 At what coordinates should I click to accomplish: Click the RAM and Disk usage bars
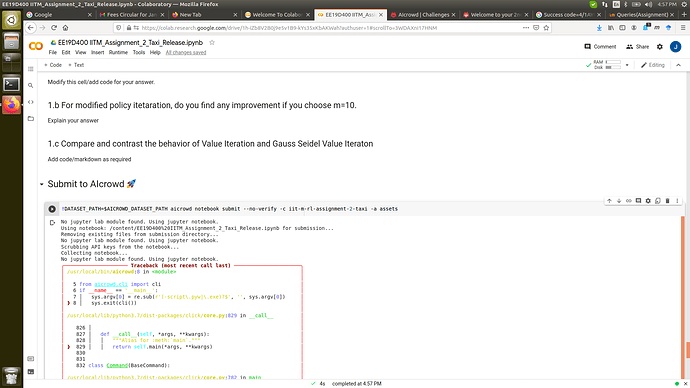point(607,65)
